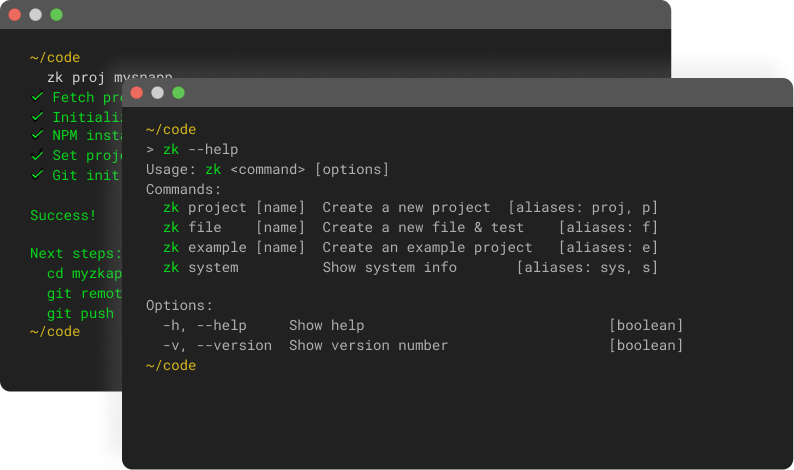The height and width of the screenshot is (470, 794).
Task: Click the green 'Success!' message
Action: (x=63, y=215)
